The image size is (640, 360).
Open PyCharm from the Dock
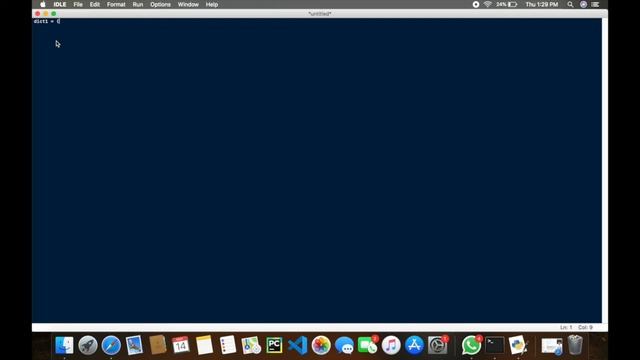[x=274, y=345]
